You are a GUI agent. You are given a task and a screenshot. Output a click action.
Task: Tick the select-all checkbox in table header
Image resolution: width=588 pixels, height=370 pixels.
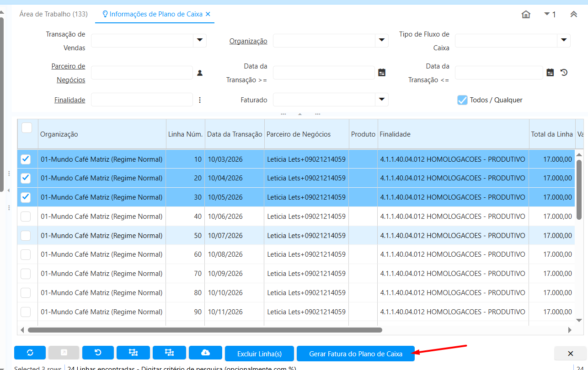tap(27, 128)
